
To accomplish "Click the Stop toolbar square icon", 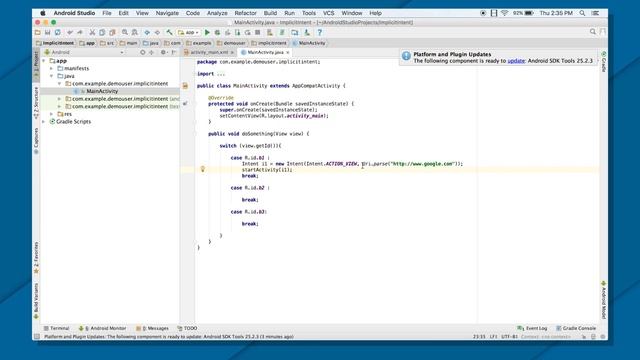I will pos(258,32).
